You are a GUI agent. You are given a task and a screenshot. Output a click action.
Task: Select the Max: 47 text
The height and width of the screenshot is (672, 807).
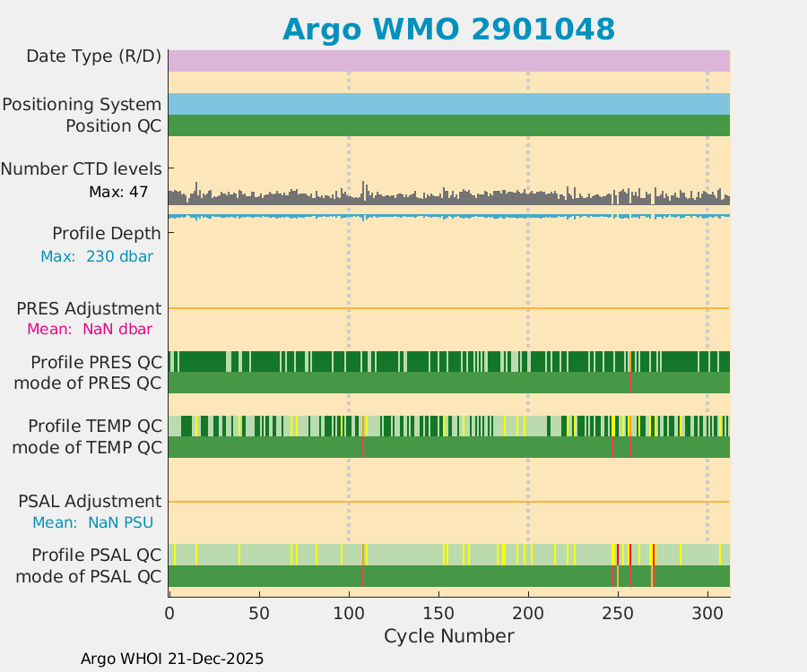pyautogui.click(x=118, y=192)
